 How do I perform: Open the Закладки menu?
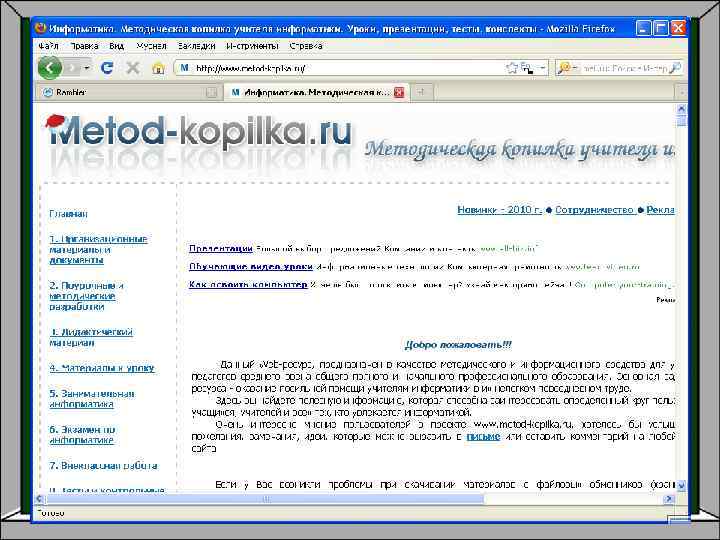[197, 46]
